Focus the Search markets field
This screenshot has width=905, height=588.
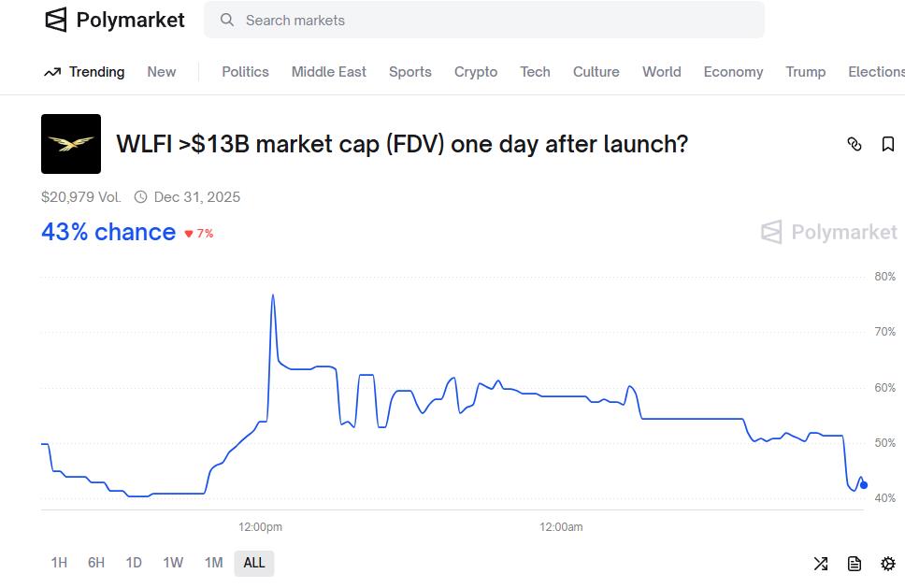point(484,21)
